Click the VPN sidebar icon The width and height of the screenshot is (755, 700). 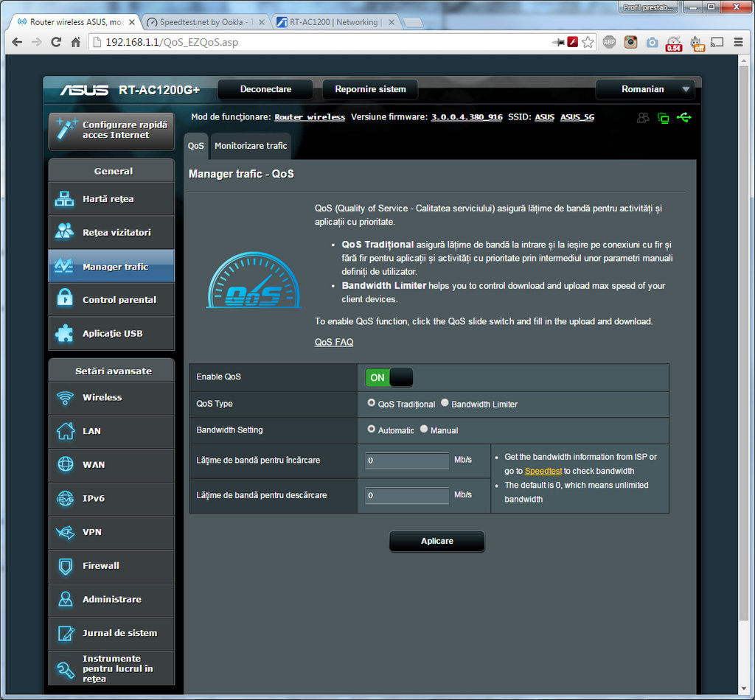tap(65, 532)
